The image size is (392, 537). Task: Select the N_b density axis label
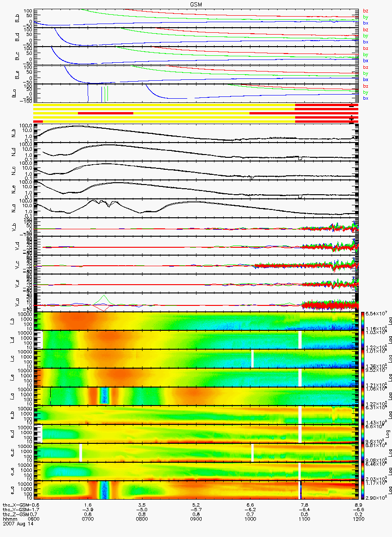tap(14, 132)
